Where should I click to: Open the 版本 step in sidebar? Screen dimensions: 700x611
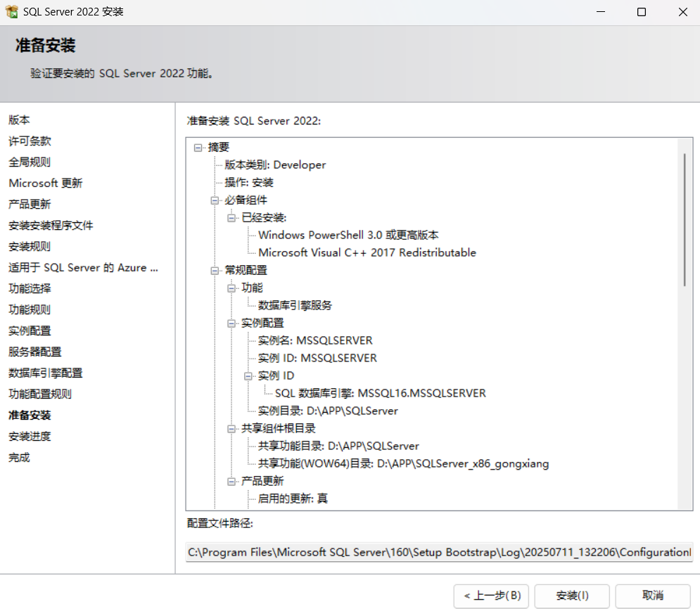click(x=19, y=120)
